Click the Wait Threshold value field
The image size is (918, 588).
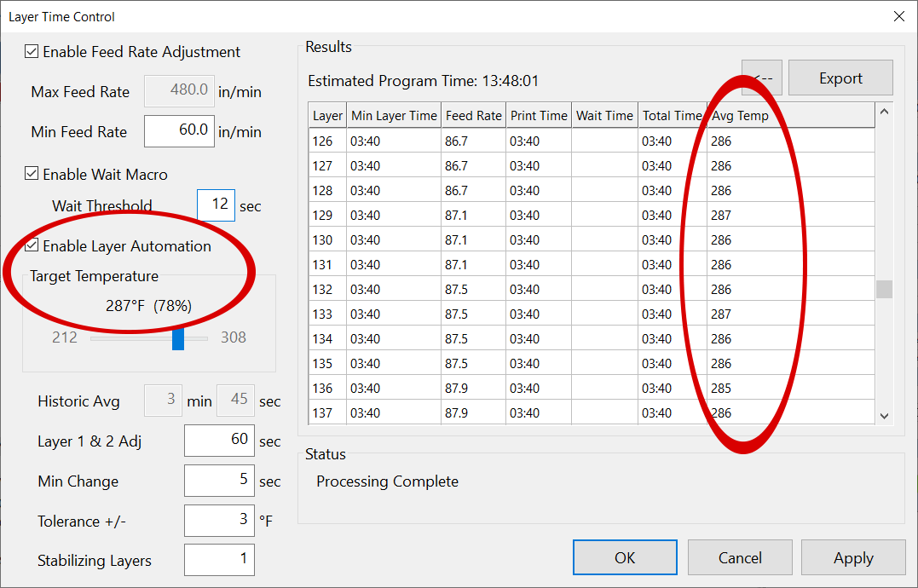tap(216, 205)
